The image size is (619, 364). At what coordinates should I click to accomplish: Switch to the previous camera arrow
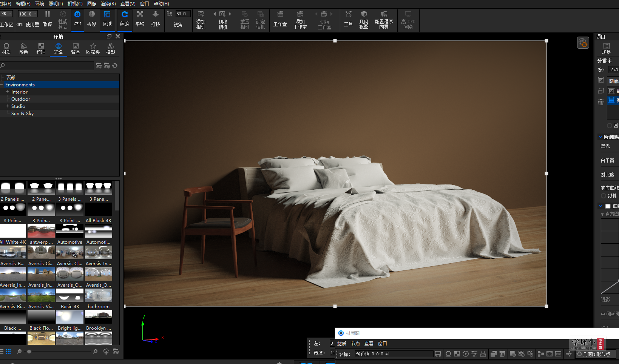pos(215,14)
